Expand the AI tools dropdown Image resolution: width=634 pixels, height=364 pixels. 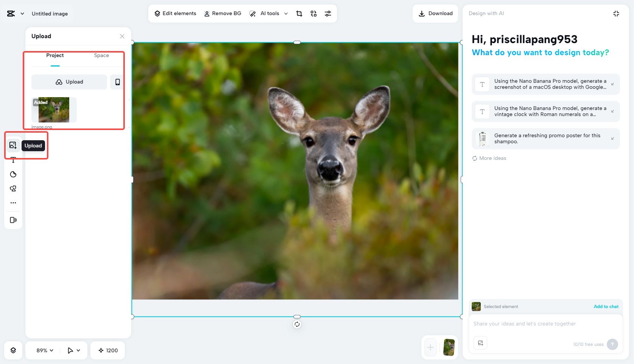(x=286, y=13)
